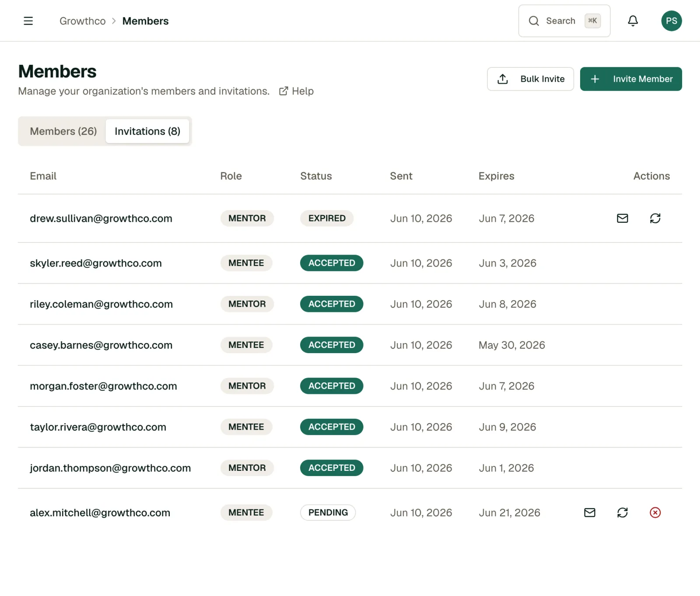Click the search magnifier icon

point(533,21)
